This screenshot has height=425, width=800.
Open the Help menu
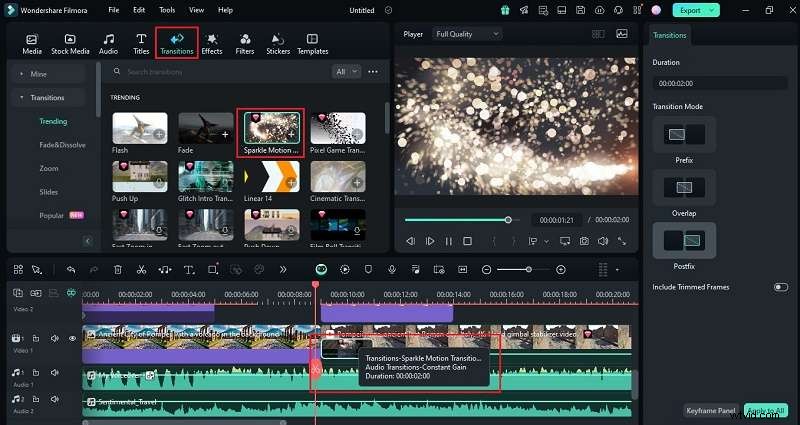(x=225, y=10)
